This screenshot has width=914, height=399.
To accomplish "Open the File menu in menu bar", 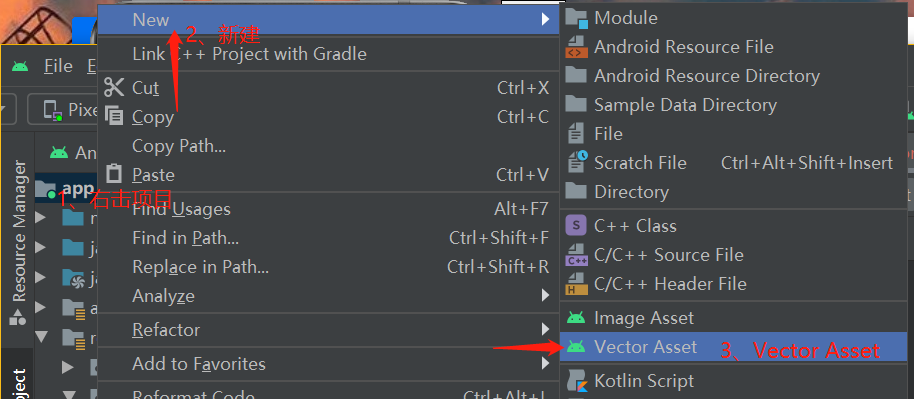I will pos(58,66).
